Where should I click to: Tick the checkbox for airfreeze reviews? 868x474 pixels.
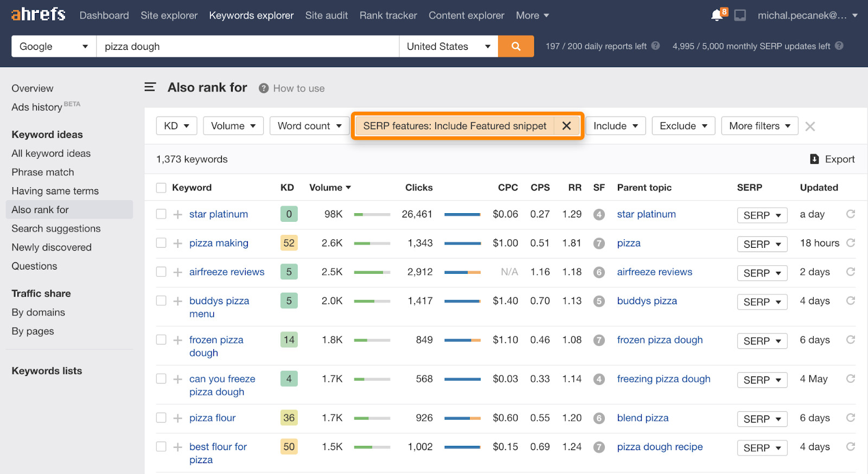[161, 272]
